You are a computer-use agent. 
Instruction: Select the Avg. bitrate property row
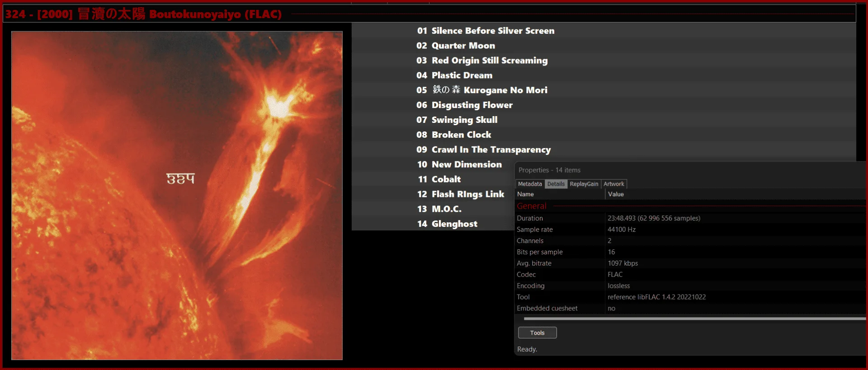(x=691, y=263)
